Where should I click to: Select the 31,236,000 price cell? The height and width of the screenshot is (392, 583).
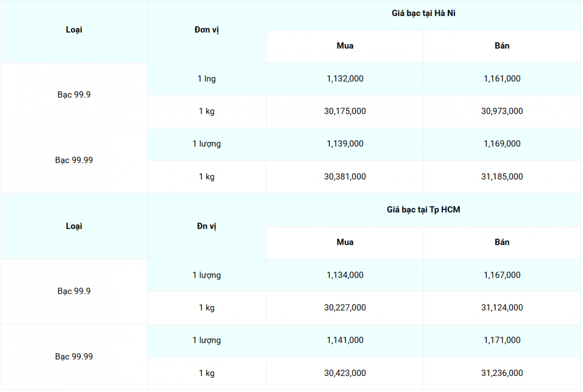click(x=502, y=373)
